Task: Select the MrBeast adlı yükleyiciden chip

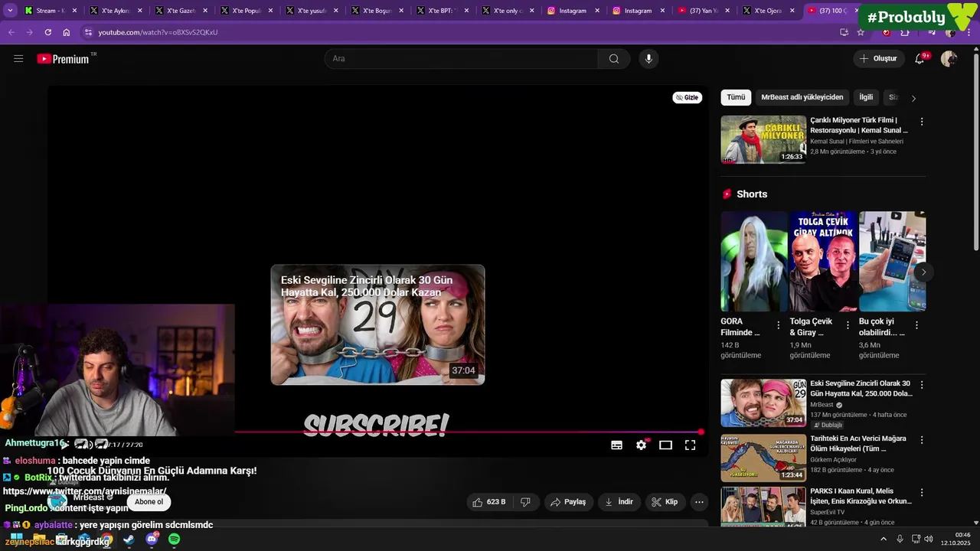Action: (x=802, y=97)
